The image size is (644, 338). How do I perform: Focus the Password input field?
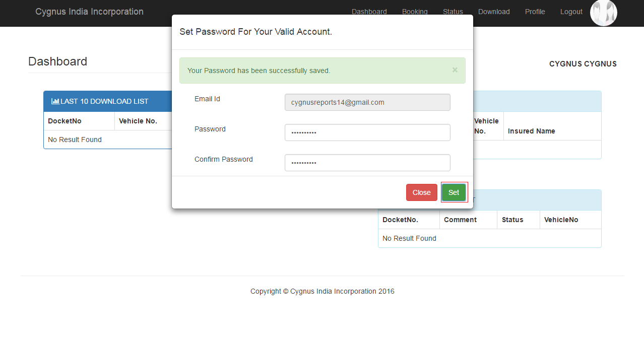click(367, 132)
